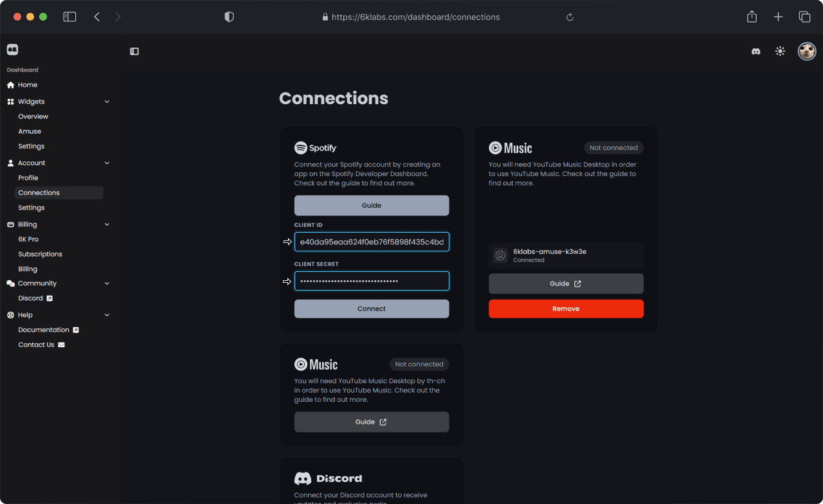This screenshot has width=823, height=504.
Task: Click external link icon beside Documentation
Action: tap(76, 330)
